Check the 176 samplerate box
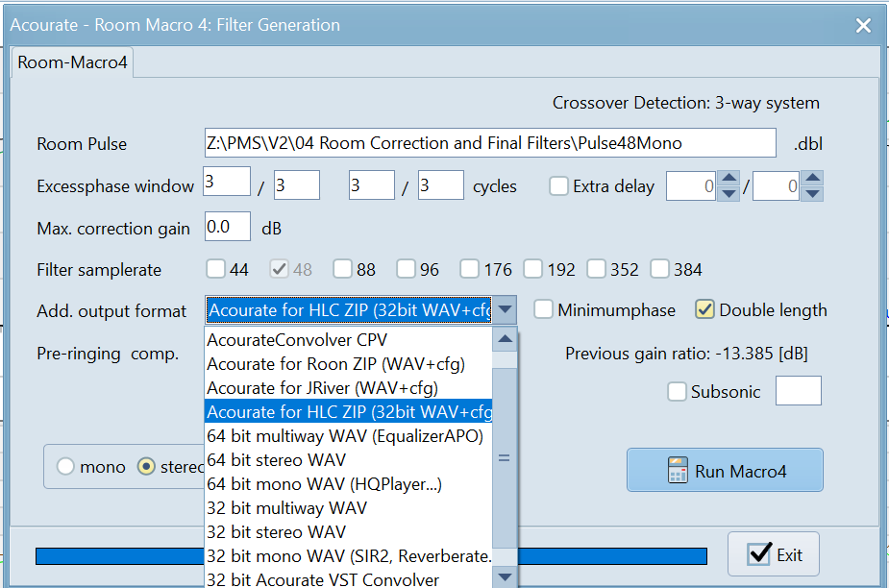Viewport: 889px width, 588px height. pos(470,269)
